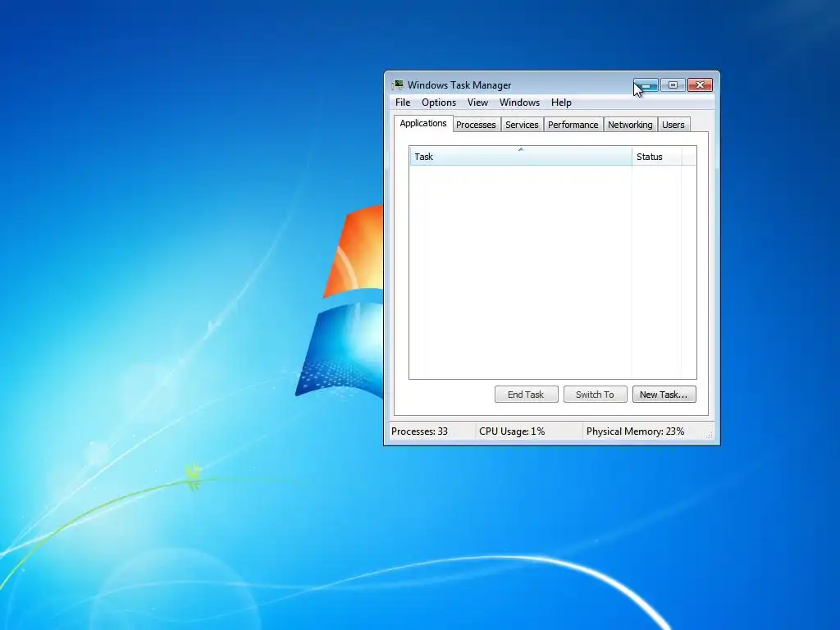Open the File menu

tap(403, 103)
